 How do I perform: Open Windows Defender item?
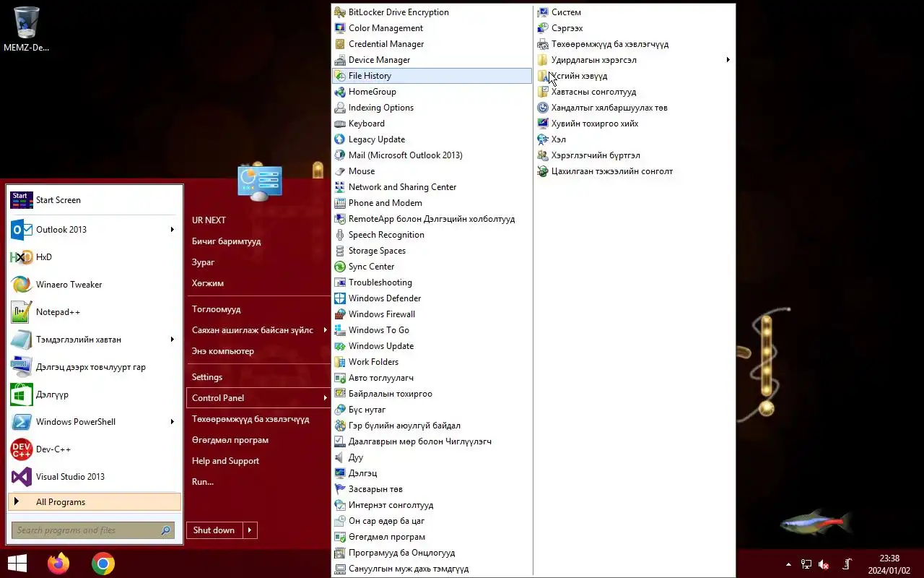tap(432, 298)
